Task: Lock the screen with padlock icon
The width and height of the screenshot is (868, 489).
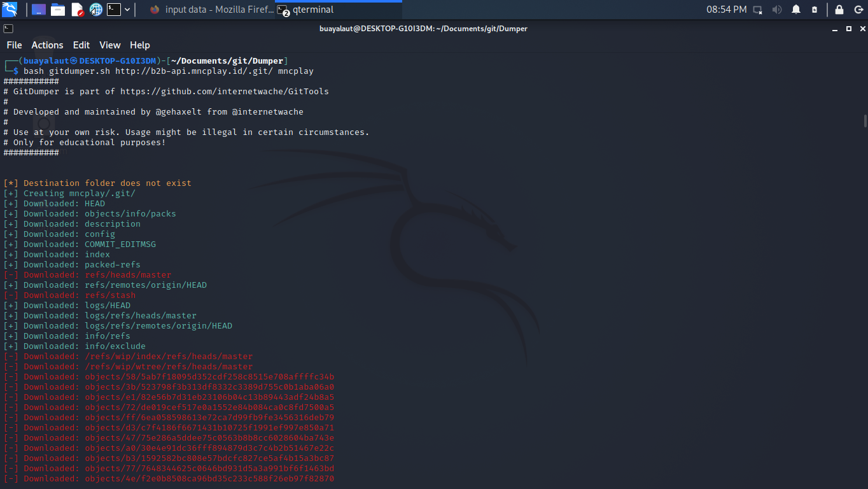Action: 839,10
